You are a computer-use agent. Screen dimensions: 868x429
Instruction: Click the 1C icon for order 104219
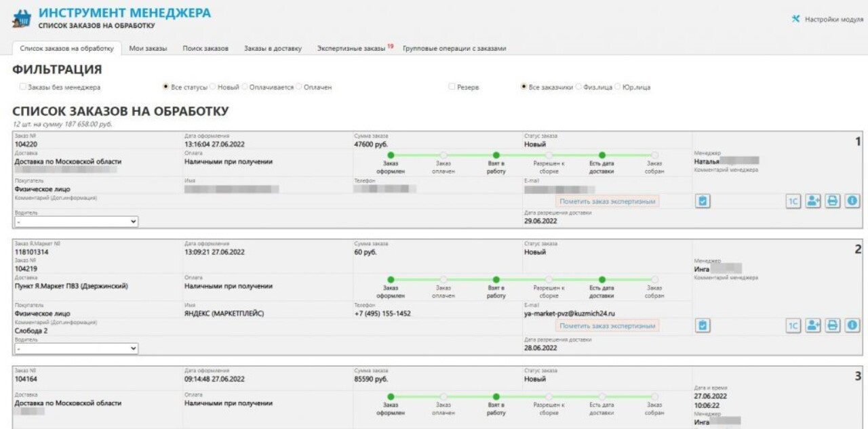point(793,326)
